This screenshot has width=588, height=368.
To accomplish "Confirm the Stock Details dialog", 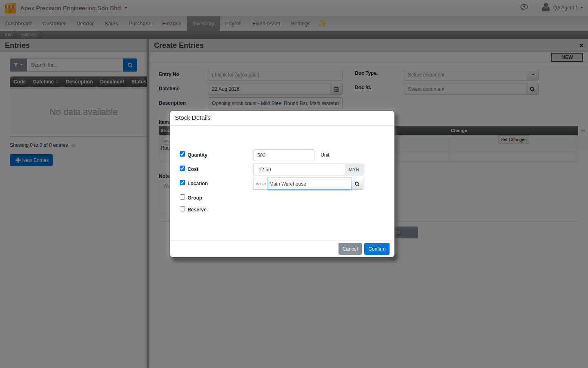I will (x=377, y=249).
